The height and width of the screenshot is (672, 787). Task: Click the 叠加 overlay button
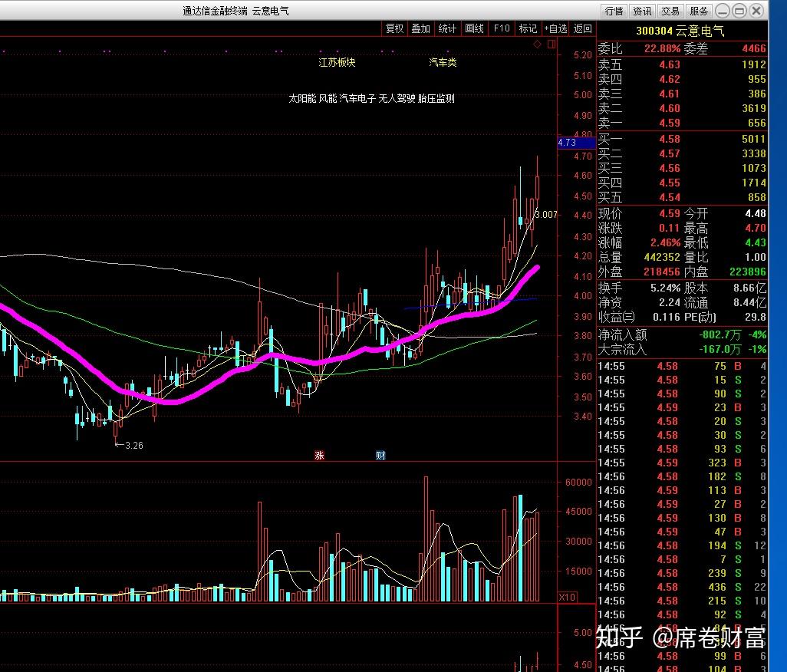point(420,28)
